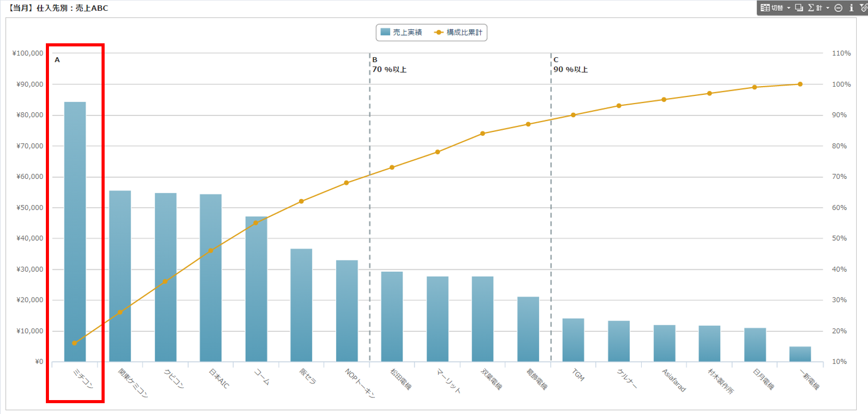Click the cumulative line point above 双葉電機
The image size is (868, 414).
coord(482,134)
